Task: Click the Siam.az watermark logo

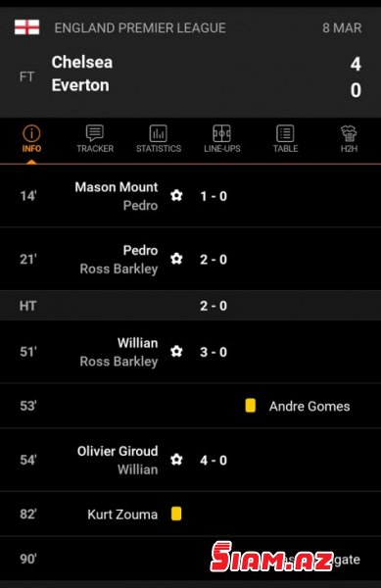Action: (271, 558)
